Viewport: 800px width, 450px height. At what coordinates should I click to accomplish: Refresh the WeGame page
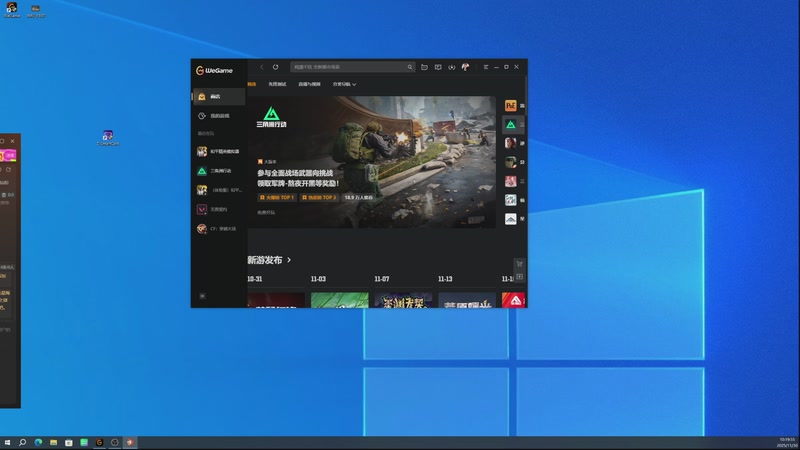pos(276,67)
